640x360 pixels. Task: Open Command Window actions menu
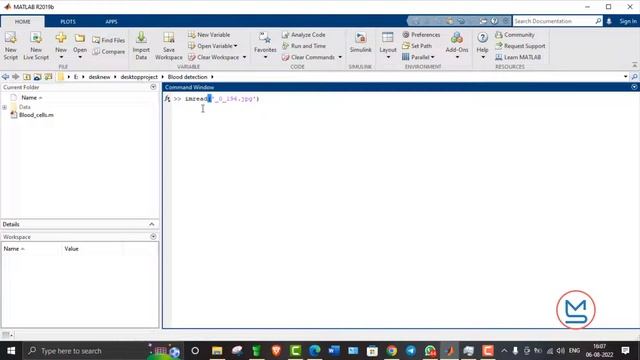point(634,87)
